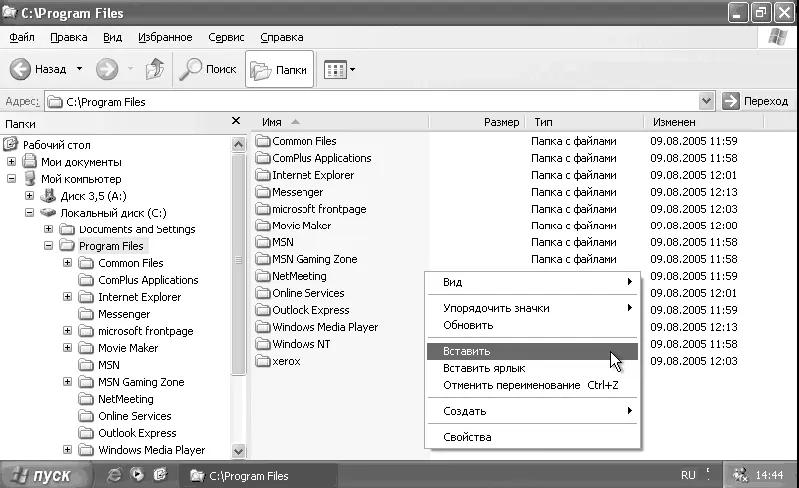Click the Forward arrow icon

click(107, 69)
